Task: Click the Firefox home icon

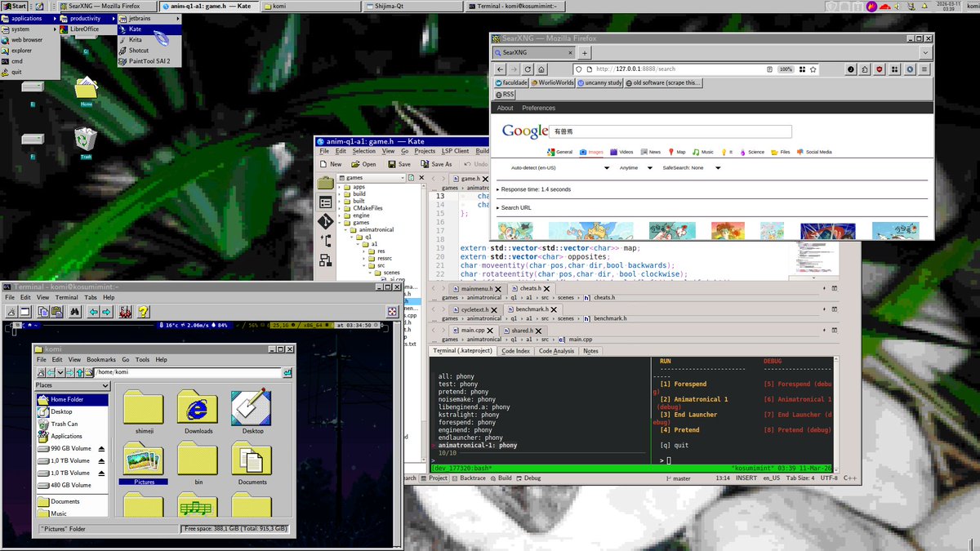Action: (x=542, y=69)
